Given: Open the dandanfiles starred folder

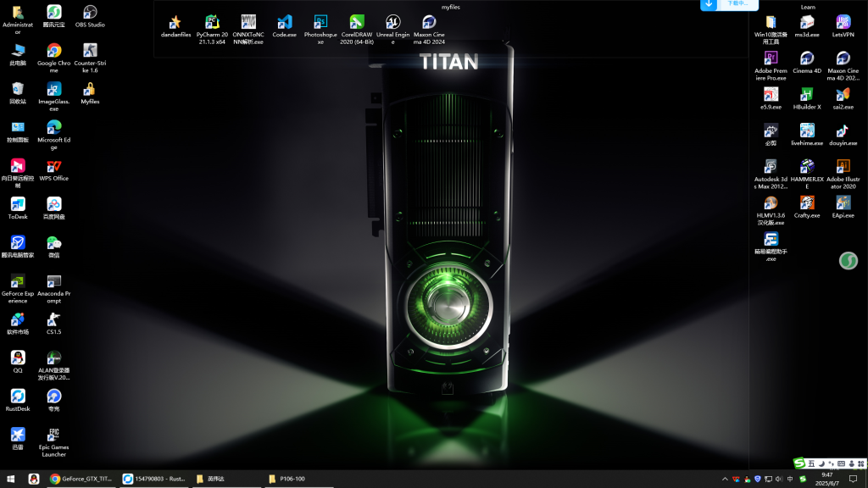Looking at the screenshot, I should (175, 26).
